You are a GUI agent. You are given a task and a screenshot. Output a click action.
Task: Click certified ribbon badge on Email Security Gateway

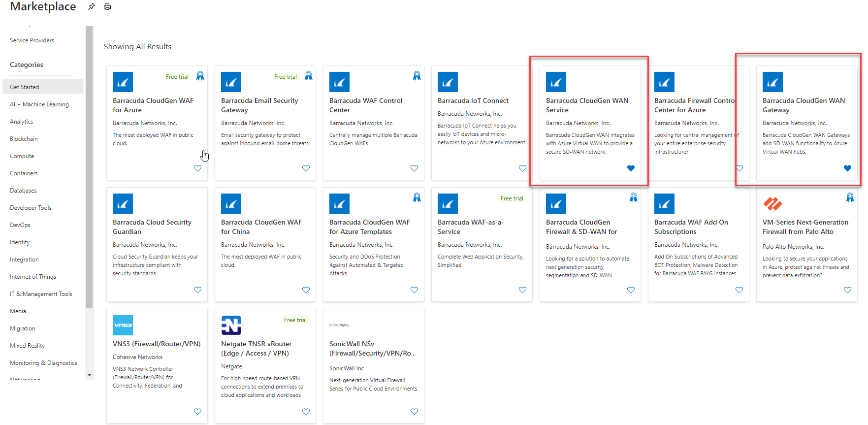(308, 76)
